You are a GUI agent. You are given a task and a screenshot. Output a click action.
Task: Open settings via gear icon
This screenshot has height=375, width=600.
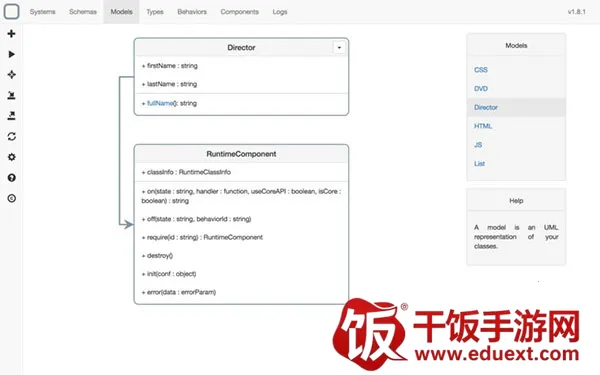pyautogui.click(x=11, y=157)
